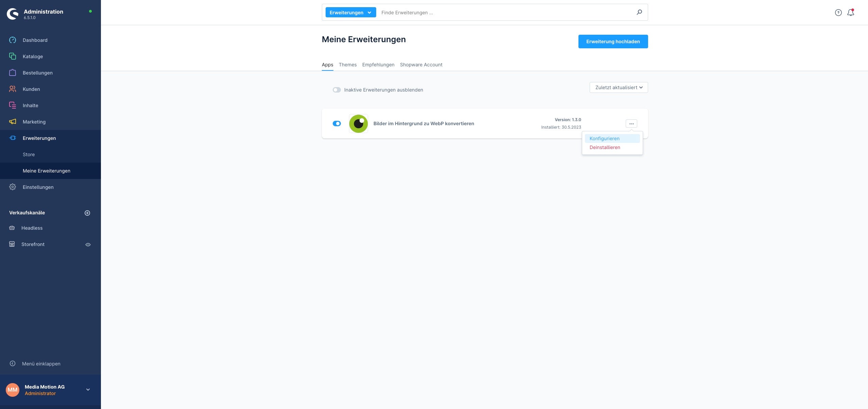The width and height of the screenshot is (868, 409).
Task: Click the Erweiterungen sidebar label
Action: point(39,138)
